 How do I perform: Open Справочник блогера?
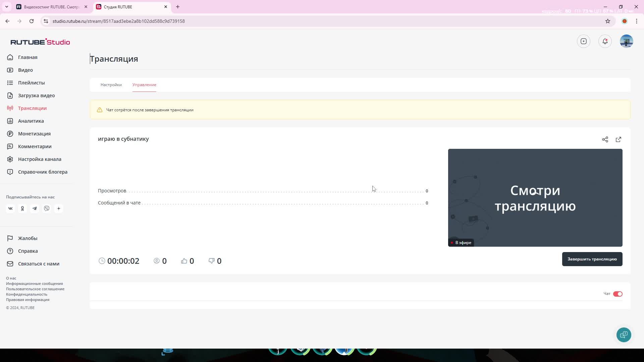tap(37, 172)
